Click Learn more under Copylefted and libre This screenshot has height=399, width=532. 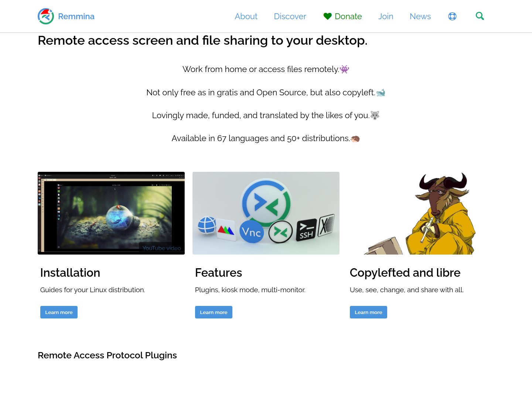pos(368,312)
